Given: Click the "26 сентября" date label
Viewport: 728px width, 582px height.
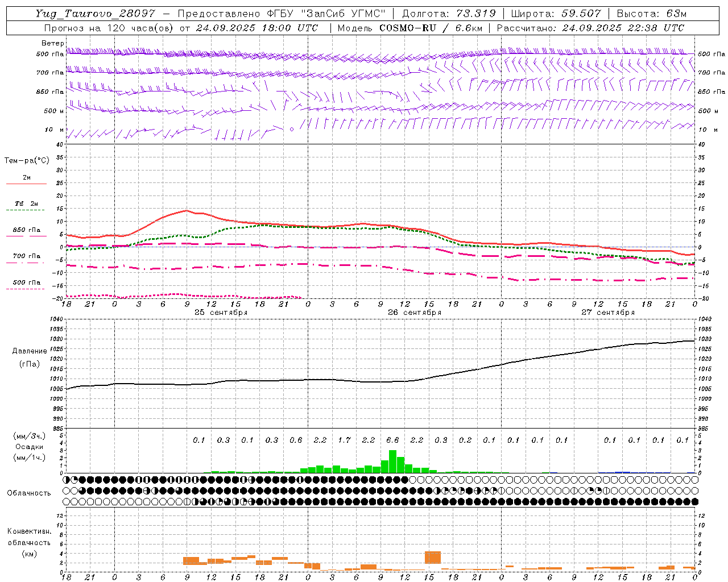Looking at the screenshot, I should [x=415, y=313].
